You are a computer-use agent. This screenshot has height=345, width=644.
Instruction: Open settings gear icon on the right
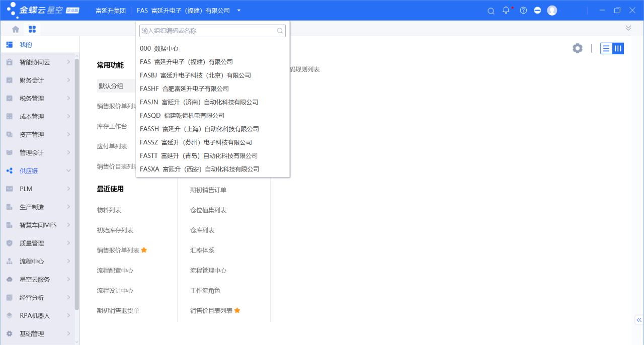click(x=578, y=48)
